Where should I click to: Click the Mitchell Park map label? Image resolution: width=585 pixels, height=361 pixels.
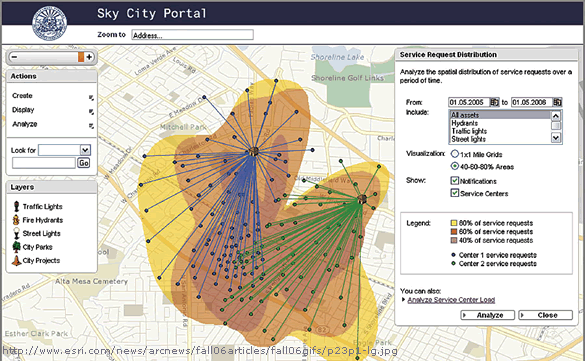click(x=183, y=127)
